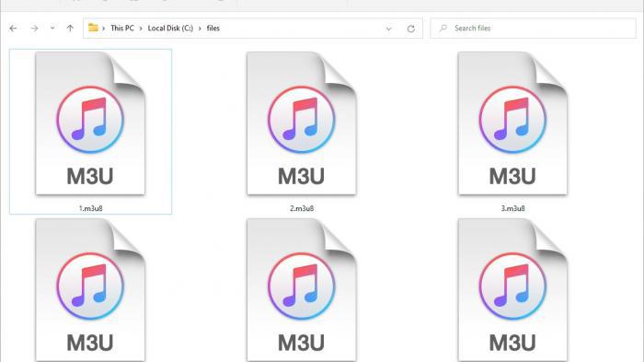Click the search magnifier icon
Viewport: 644px width, 362px height.
(x=443, y=29)
